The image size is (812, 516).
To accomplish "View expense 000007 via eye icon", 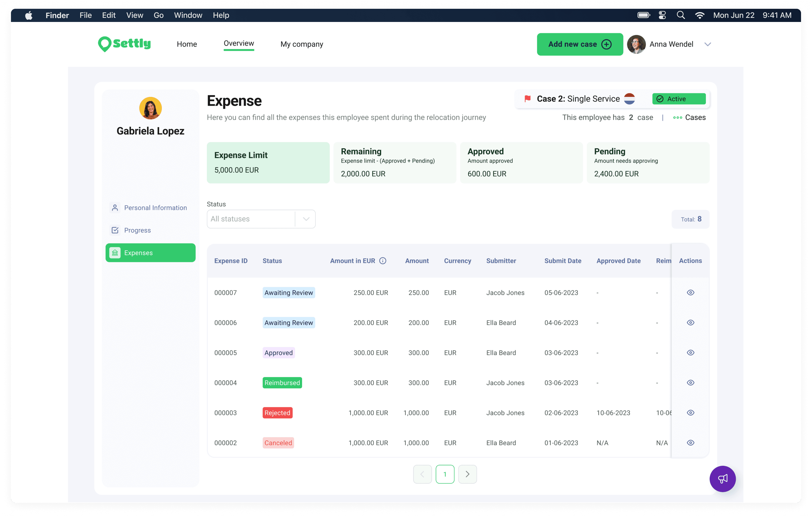I will click(690, 293).
